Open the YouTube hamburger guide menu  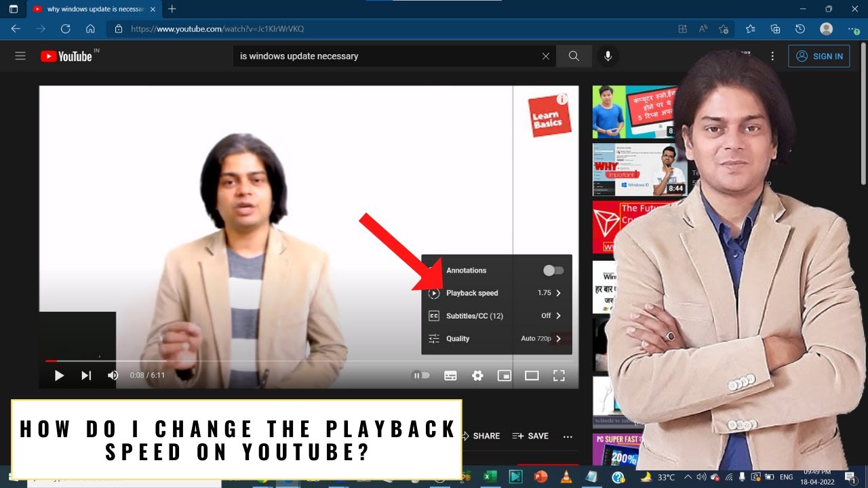pos(20,56)
